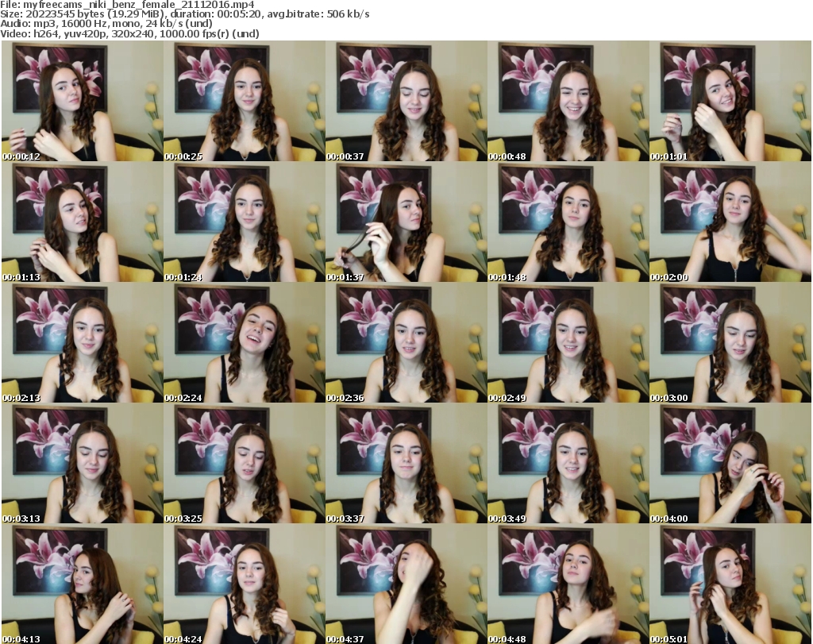Select the thumbnail stamped 00:00:48
Image resolution: width=813 pixels, height=644 pixels.
click(x=568, y=101)
